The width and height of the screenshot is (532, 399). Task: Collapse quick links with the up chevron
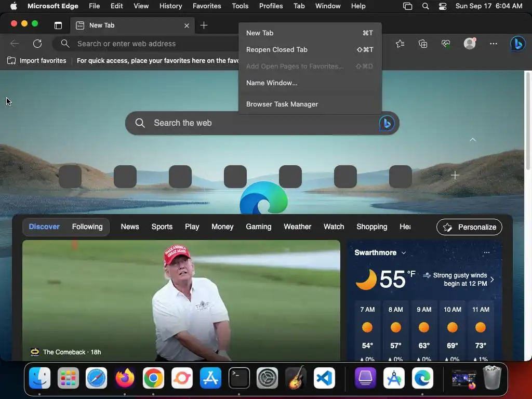pyautogui.click(x=473, y=140)
